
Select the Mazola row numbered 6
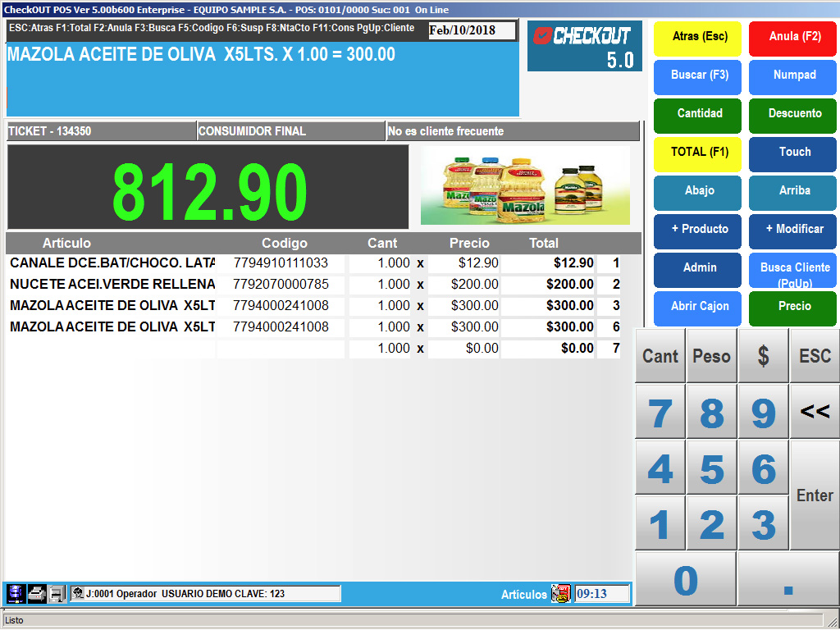[314, 326]
